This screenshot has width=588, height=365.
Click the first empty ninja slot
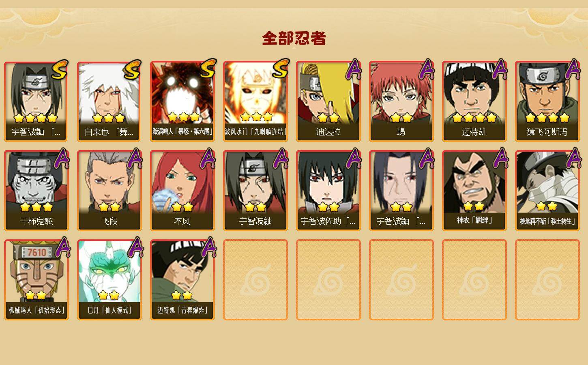[255, 280]
